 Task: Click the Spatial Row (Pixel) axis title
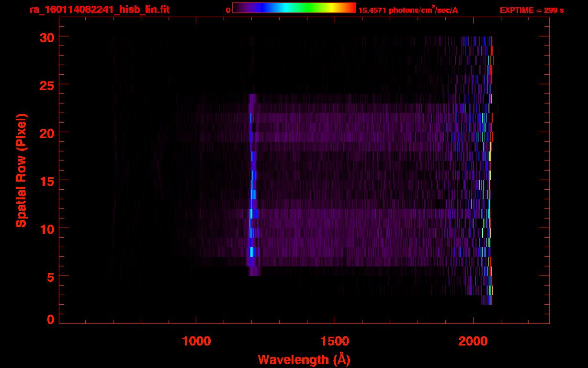click(x=21, y=171)
